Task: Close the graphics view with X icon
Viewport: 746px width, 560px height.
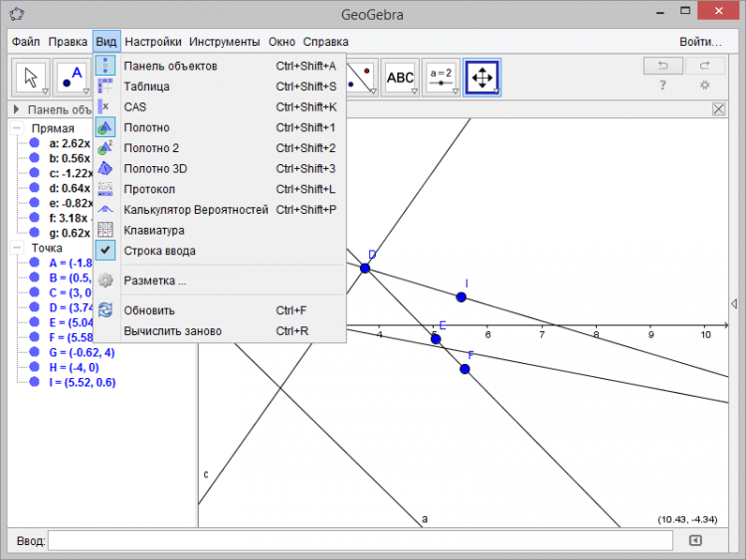Action: 719,109
